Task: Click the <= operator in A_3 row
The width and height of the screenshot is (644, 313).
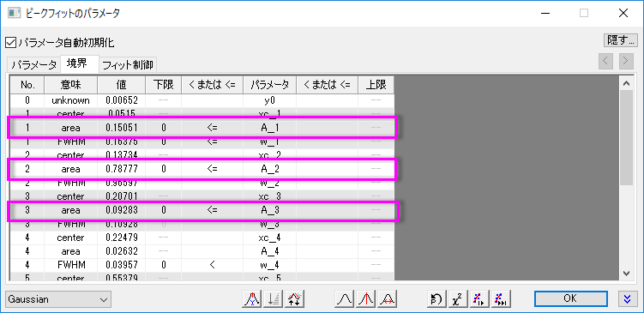Action: (x=213, y=210)
